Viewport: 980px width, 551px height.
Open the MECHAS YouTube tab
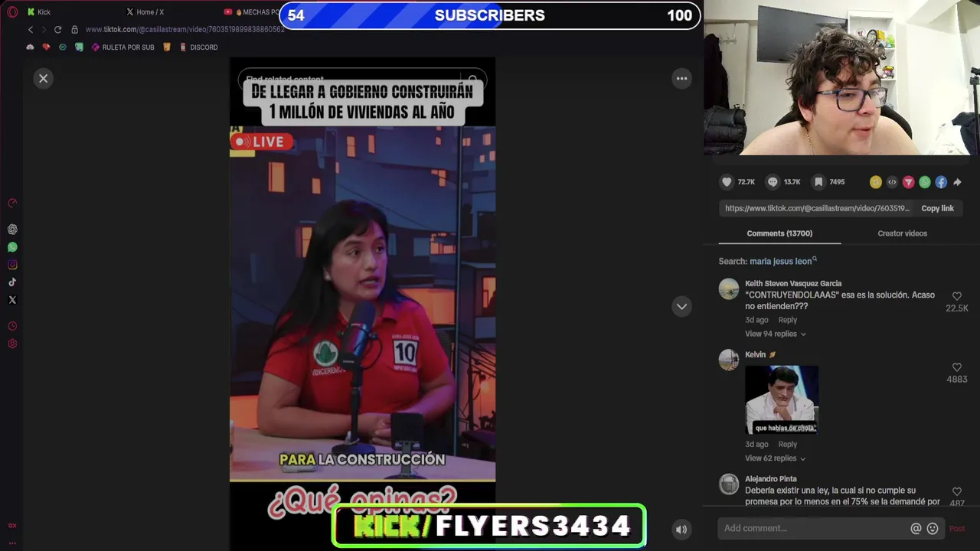tap(251, 12)
